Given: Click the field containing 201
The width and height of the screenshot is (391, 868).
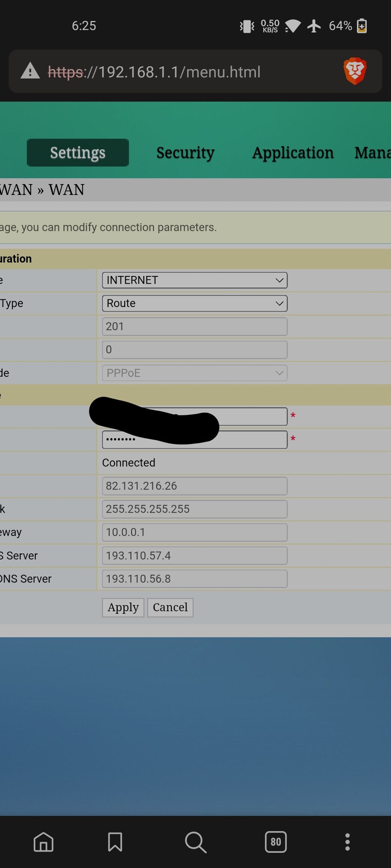Looking at the screenshot, I should point(195,327).
